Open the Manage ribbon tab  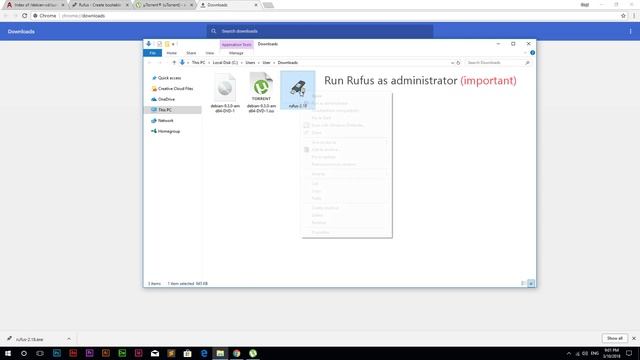click(236, 53)
